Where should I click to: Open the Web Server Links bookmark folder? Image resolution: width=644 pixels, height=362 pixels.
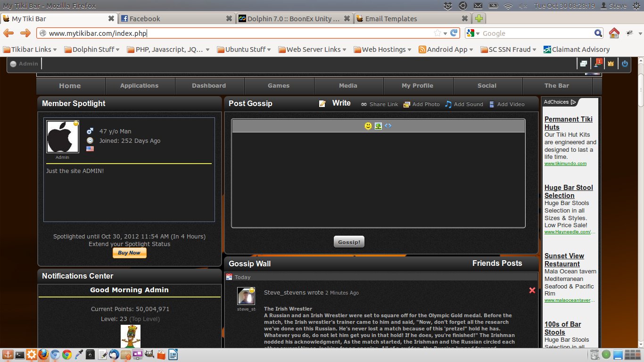(x=312, y=49)
